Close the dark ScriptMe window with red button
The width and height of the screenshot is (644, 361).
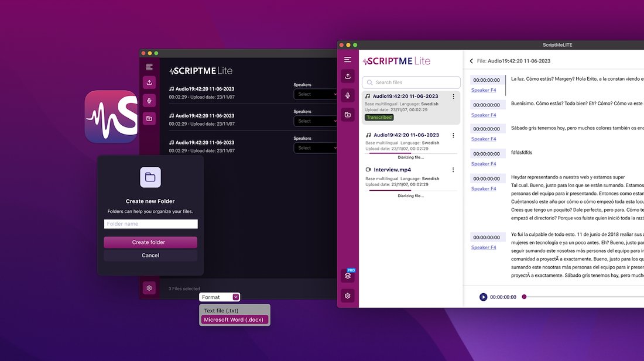(x=143, y=53)
